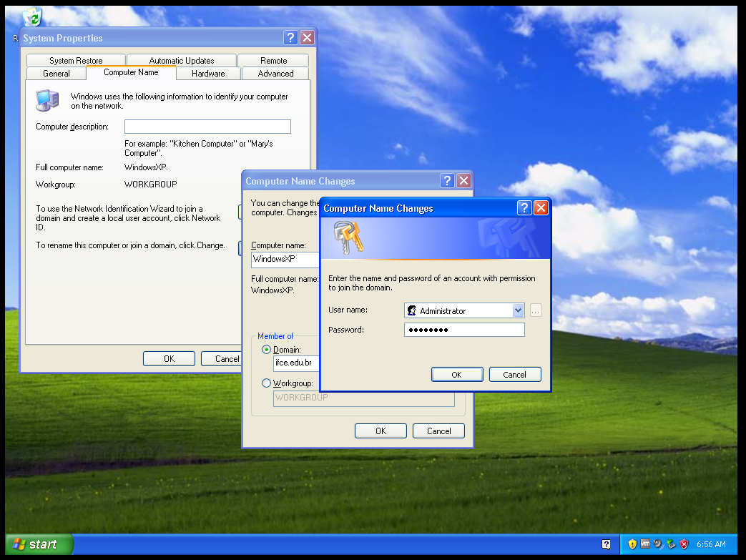The width and height of the screenshot is (746, 560).
Task: Click the disabled WORKGROUP text field
Action: pos(364,398)
